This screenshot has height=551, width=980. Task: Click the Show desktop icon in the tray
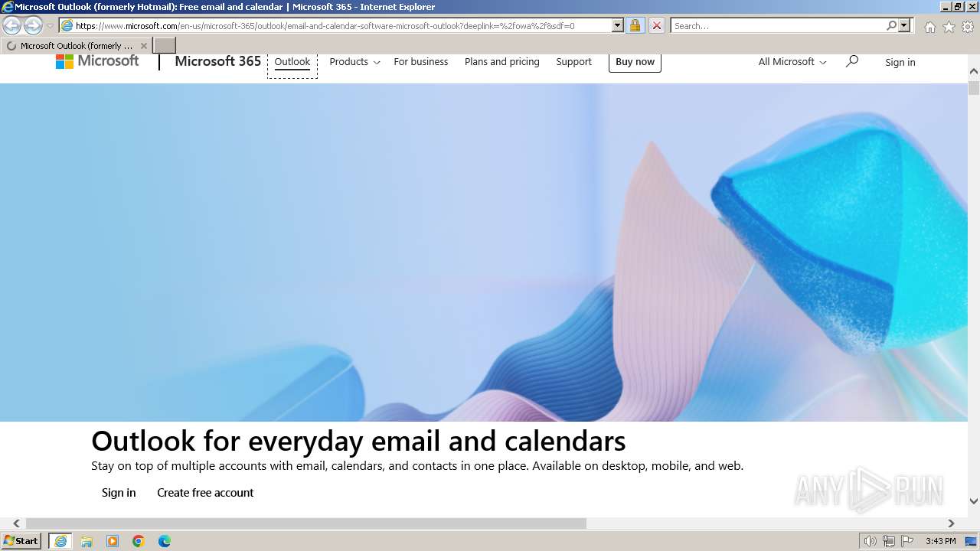point(970,541)
